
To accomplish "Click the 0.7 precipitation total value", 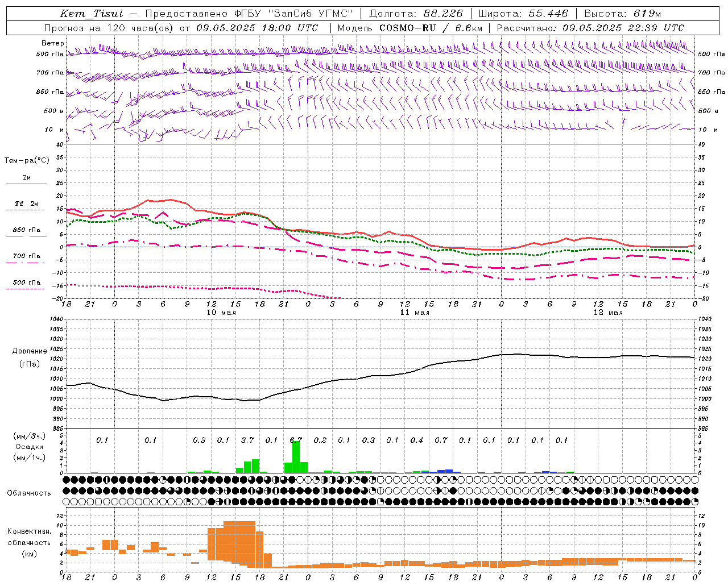I will tap(441, 440).
